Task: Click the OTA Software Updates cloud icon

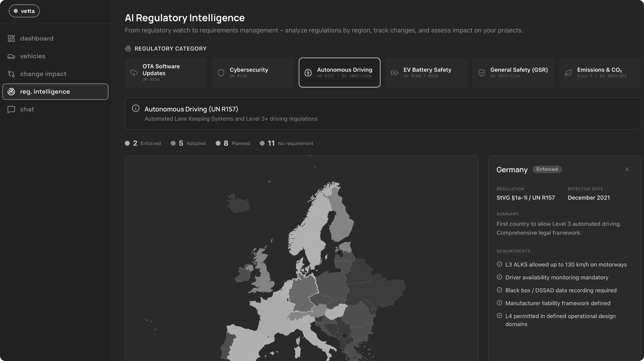Action: click(x=134, y=73)
